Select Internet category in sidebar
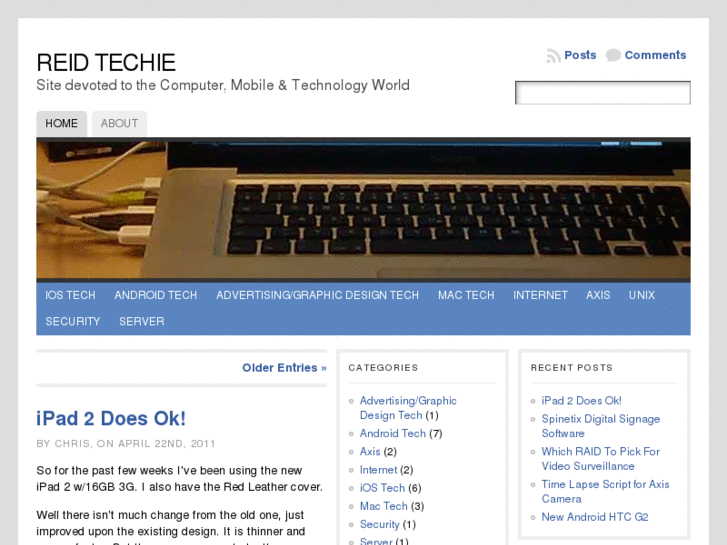 pos(378,470)
